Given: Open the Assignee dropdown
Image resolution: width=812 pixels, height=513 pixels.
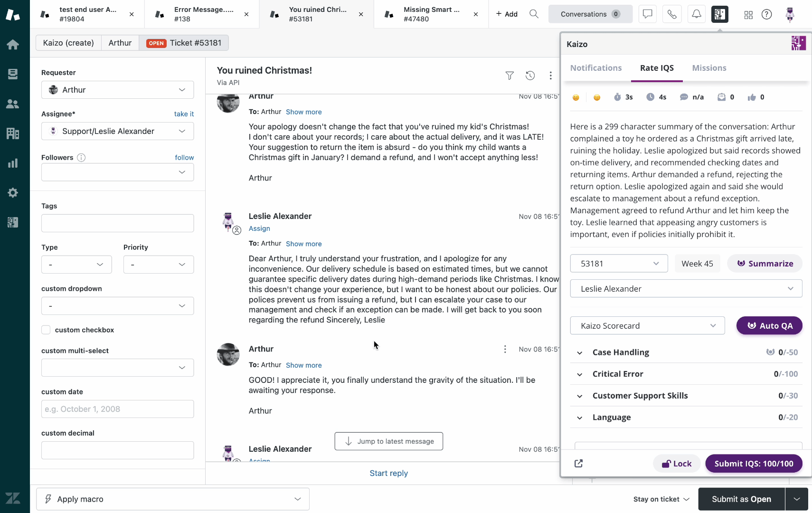Looking at the screenshot, I should (x=117, y=131).
